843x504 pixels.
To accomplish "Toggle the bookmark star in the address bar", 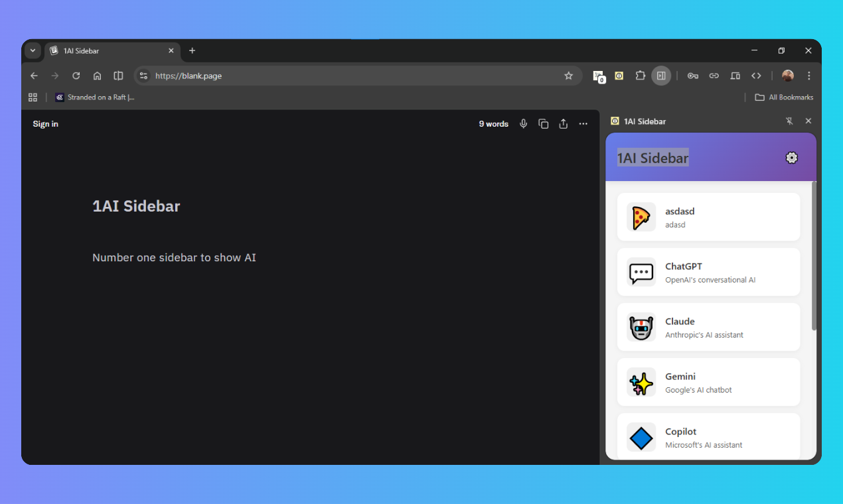I will tap(568, 76).
